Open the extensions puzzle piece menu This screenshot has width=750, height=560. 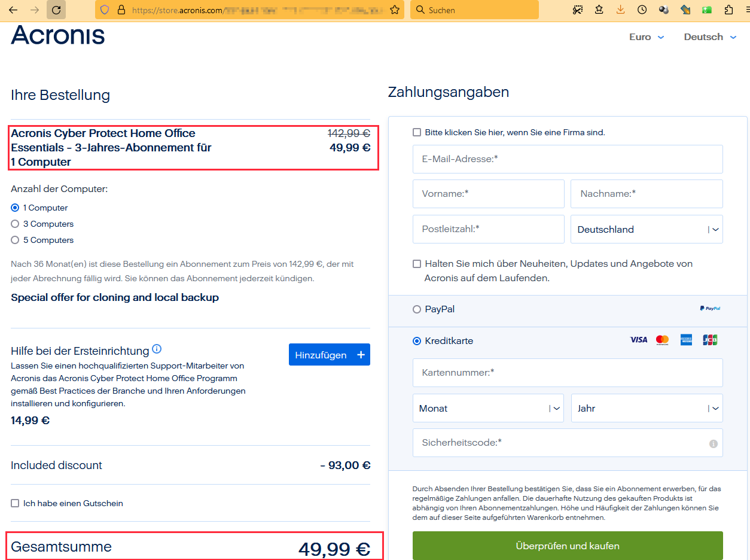point(728,10)
